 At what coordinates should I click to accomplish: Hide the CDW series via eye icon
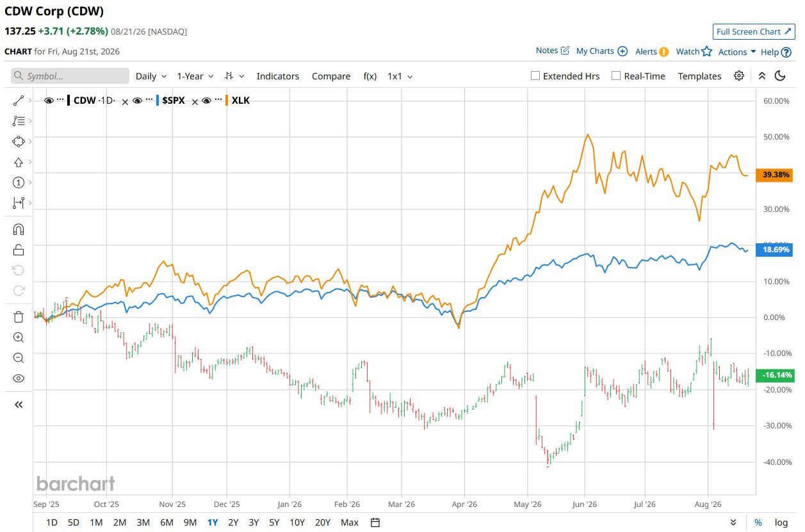tap(49, 101)
